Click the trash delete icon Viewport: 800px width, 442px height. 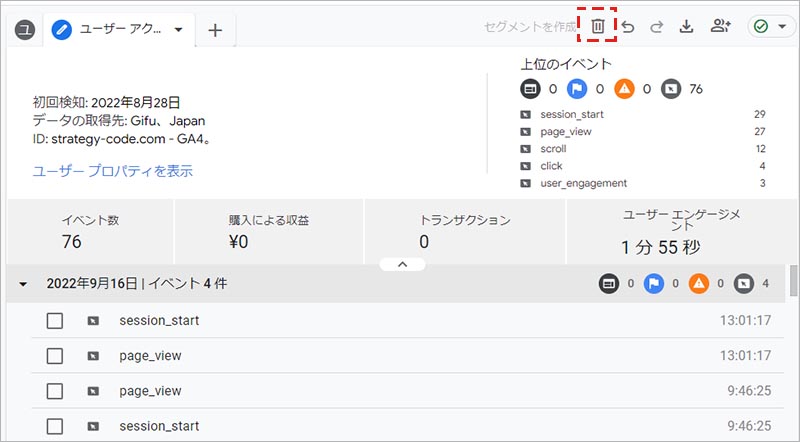click(x=597, y=27)
